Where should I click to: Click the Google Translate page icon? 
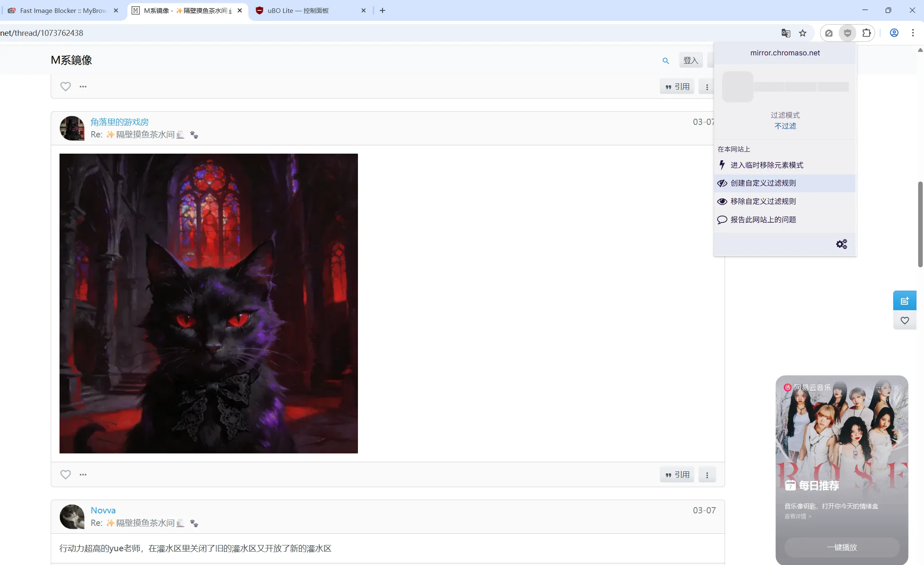point(785,33)
